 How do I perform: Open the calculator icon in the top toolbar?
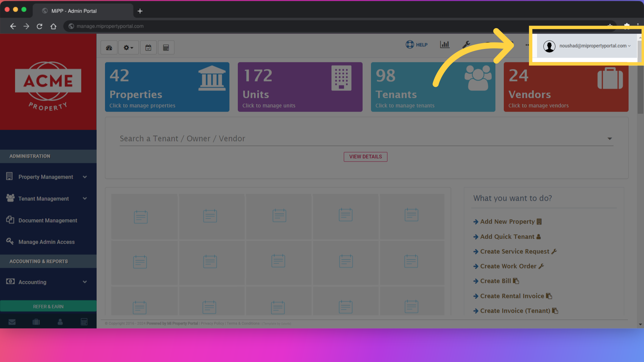click(166, 47)
